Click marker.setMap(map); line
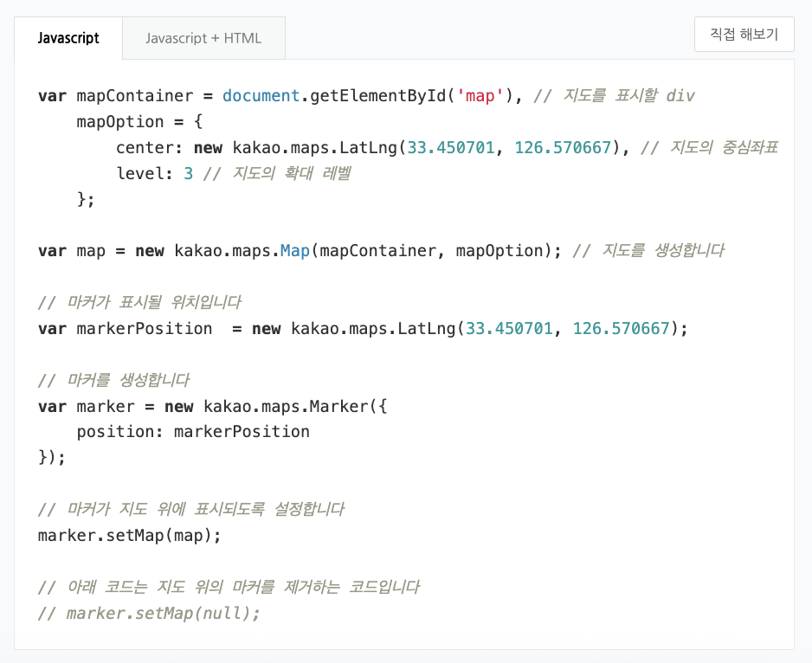The image size is (812, 663). (x=130, y=535)
